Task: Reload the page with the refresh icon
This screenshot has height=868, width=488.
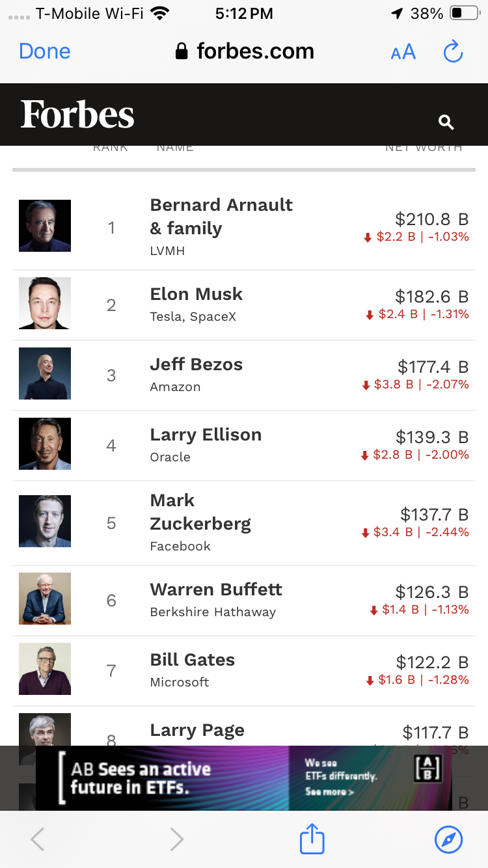Action: [x=453, y=52]
